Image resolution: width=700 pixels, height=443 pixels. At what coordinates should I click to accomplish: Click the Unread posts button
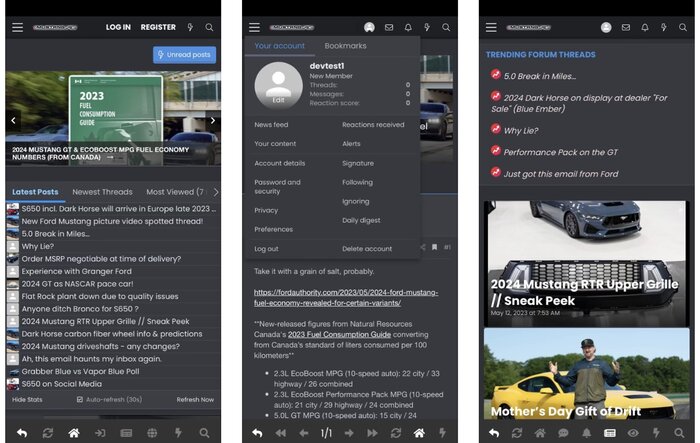click(x=184, y=55)
